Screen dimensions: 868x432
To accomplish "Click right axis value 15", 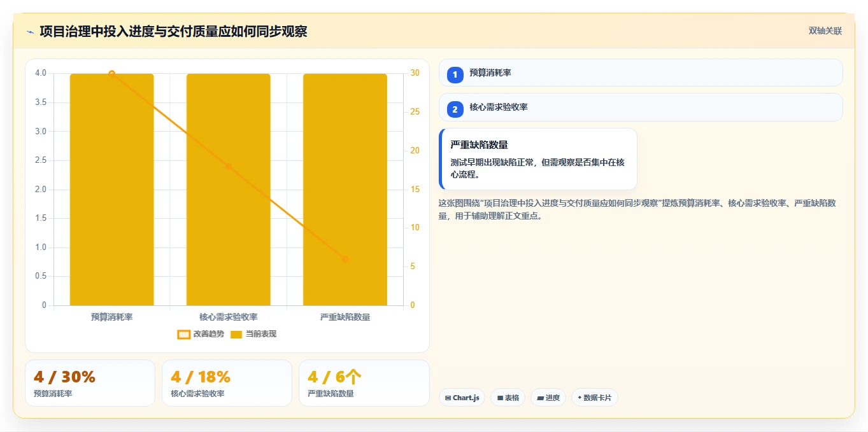I will point(415,190).
